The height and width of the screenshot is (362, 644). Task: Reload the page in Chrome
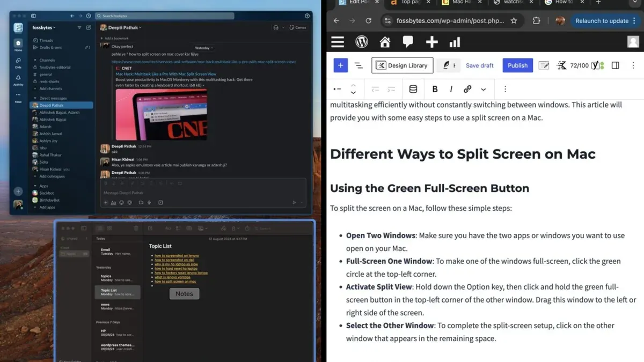click(368, 21)
